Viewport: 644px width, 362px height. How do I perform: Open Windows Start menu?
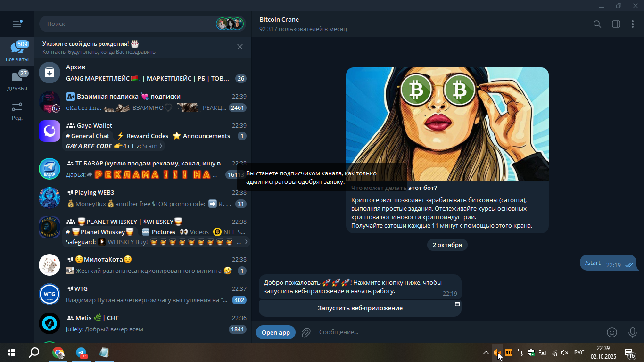(11, 353)
